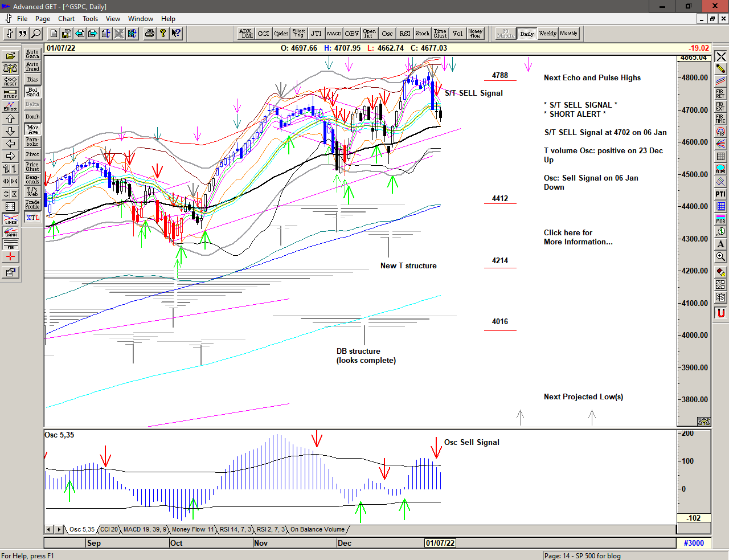Toggle the XTL indicator button
Viewport: 729px width, 560px height.
click(x=32, y=218)
